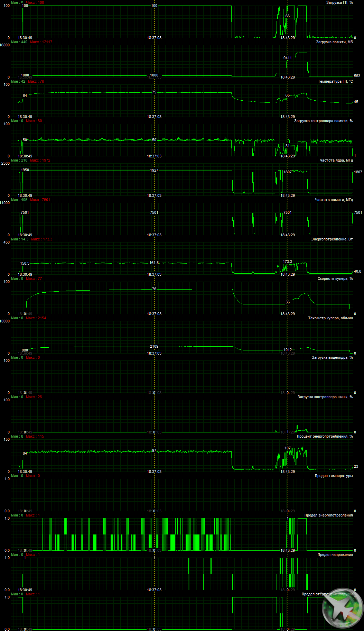The width and height of the screenshot is (364, 631).
Task: Select the 'Скорость кулера, %' graph title
Action: 335,278
